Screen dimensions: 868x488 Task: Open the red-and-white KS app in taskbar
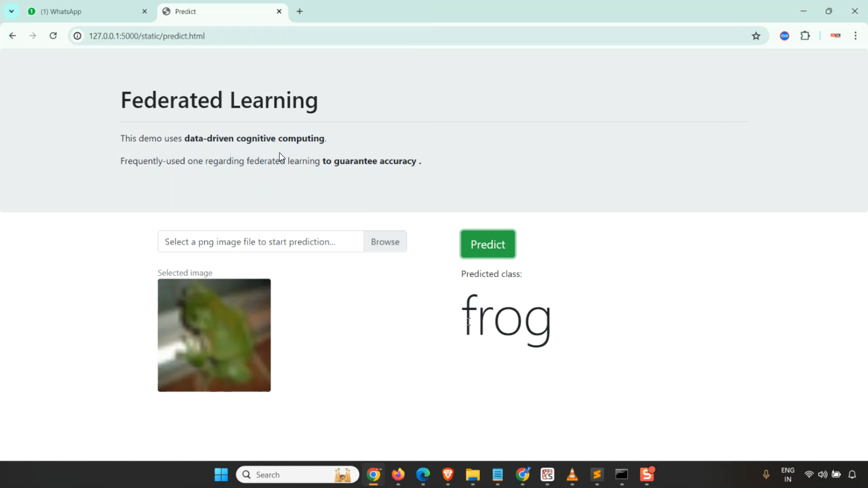(547, 475)
